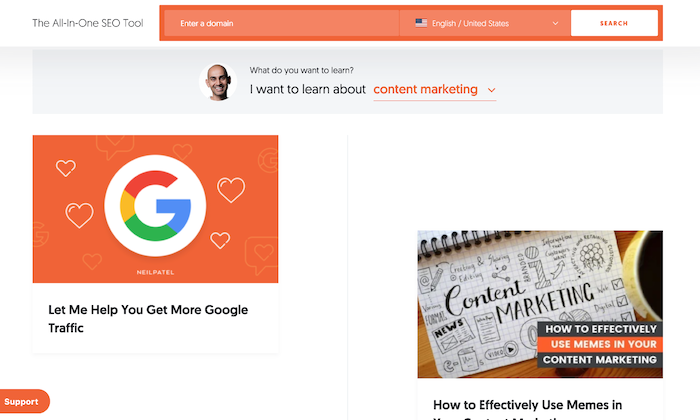
Task: Click Neil Patel's avatar photo
Action: pos(218,82)
